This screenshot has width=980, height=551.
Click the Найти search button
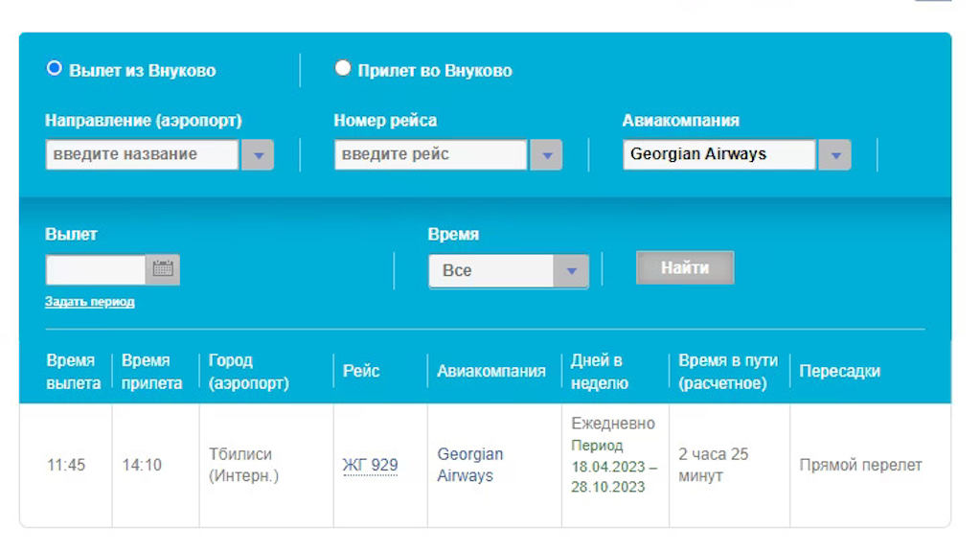coord(685,267)
